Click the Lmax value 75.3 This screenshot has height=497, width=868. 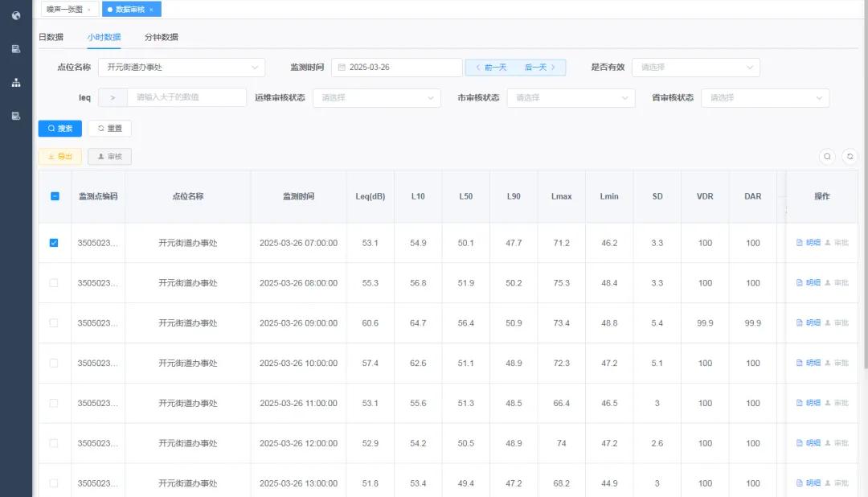561,282
